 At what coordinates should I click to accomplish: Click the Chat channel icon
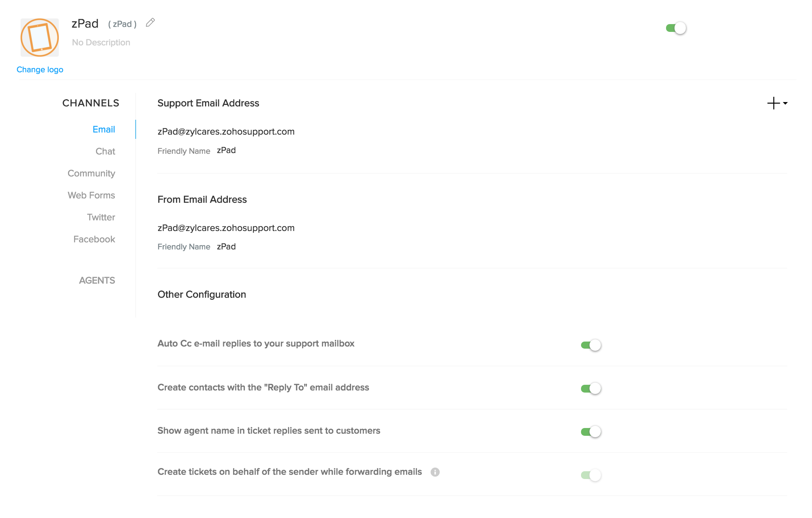(x=105, y=151)
